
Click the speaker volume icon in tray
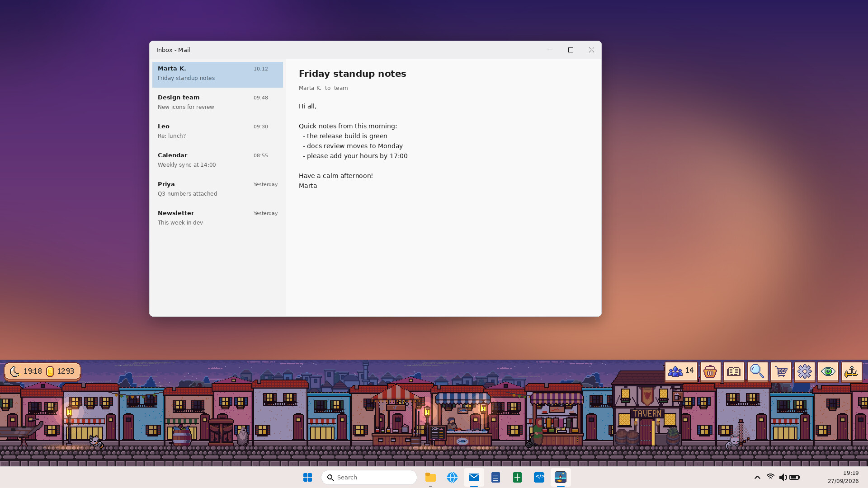[x=783, y=478]
